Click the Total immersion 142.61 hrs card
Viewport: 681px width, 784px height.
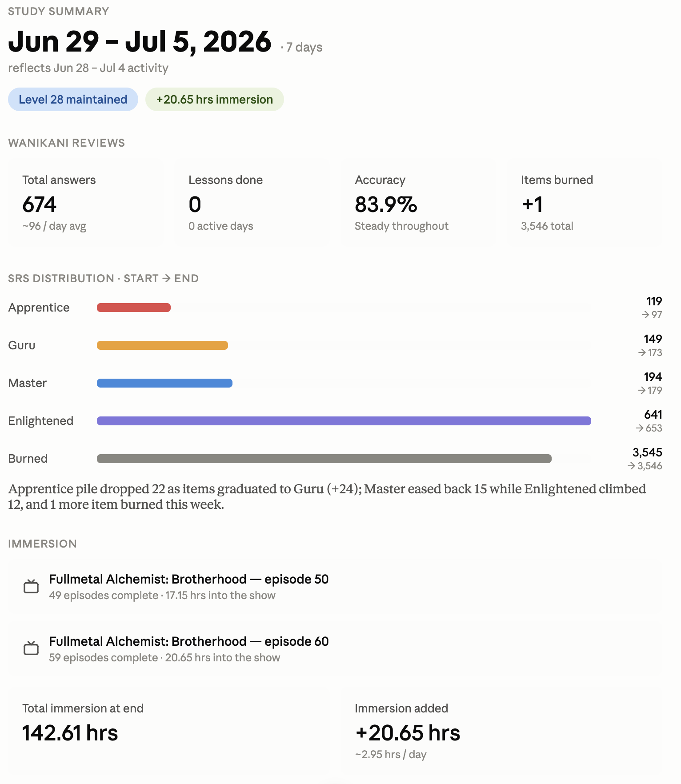169,731
